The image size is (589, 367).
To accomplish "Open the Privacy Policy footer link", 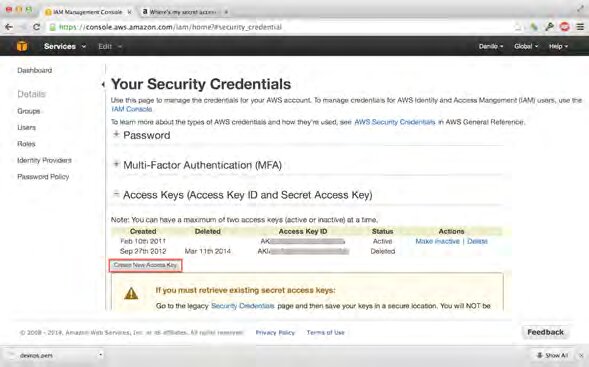I will [x=275, y=332].
